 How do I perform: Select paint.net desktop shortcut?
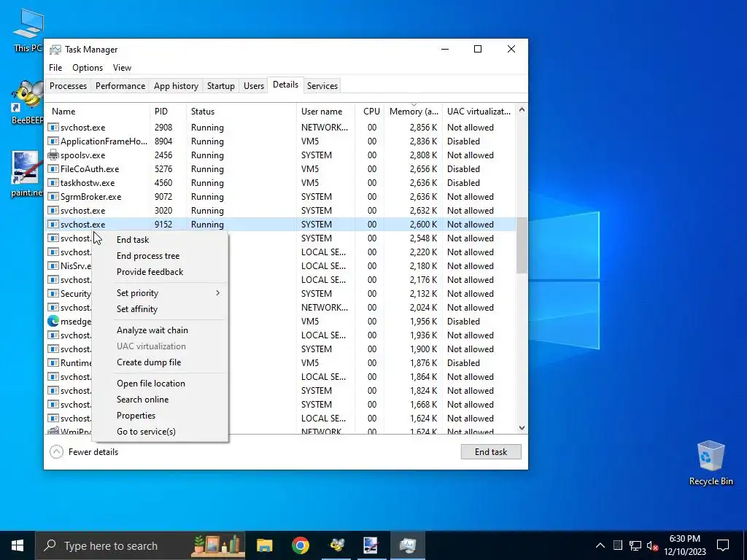[28, 174]
